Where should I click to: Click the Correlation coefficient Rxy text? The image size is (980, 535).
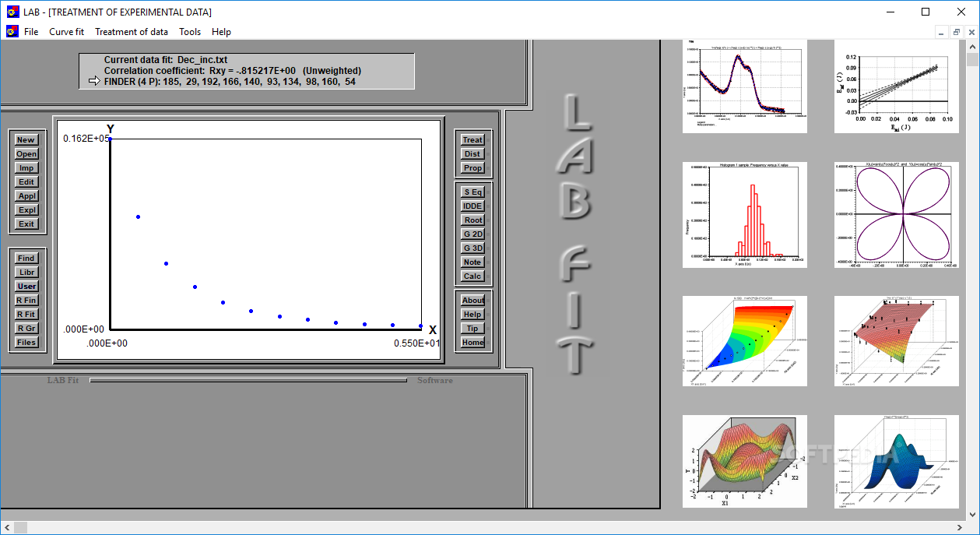pos(233,70)
